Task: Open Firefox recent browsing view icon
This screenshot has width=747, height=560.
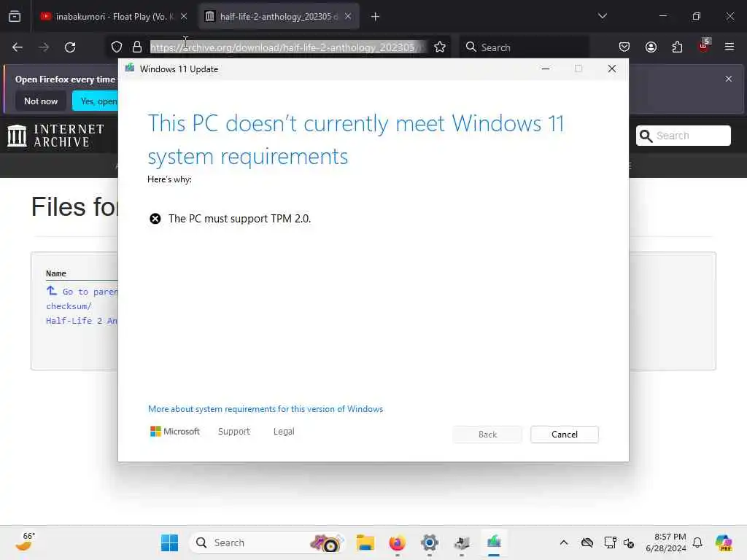Action: (x=15, y=17)
